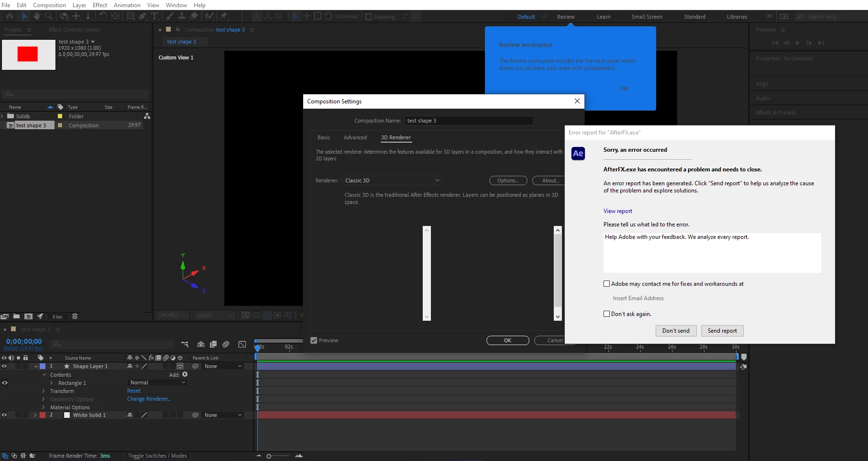Select the Brush tool
This screenshot has height=461, width=868.
[x=170, y=16]
